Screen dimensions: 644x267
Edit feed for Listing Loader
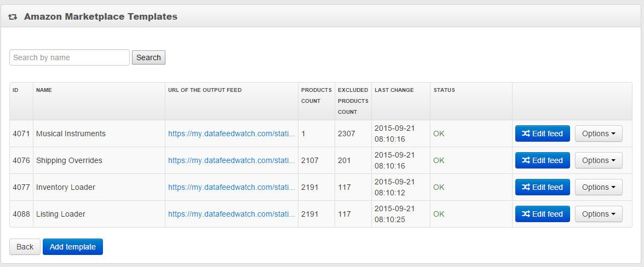[x=543, y=214]
